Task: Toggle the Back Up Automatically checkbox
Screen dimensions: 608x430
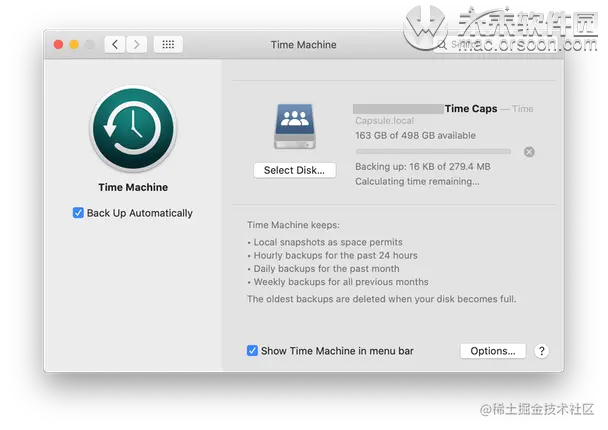Action: coord(78,213)
